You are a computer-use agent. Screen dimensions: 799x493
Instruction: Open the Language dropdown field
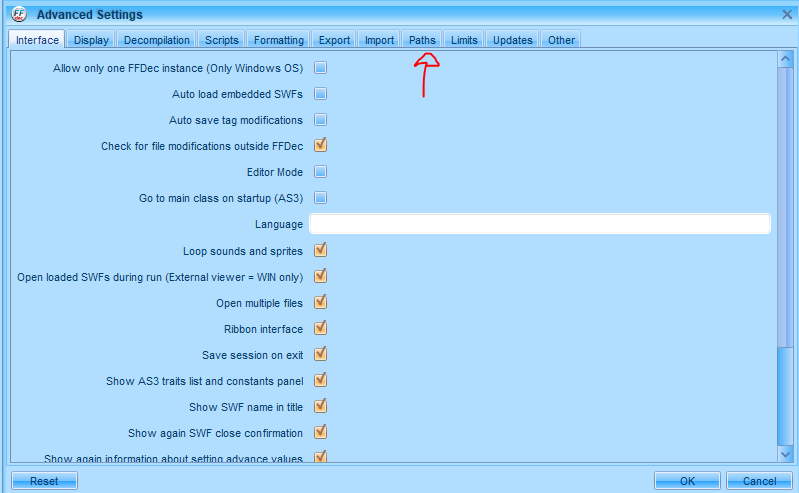pos(540,224)
